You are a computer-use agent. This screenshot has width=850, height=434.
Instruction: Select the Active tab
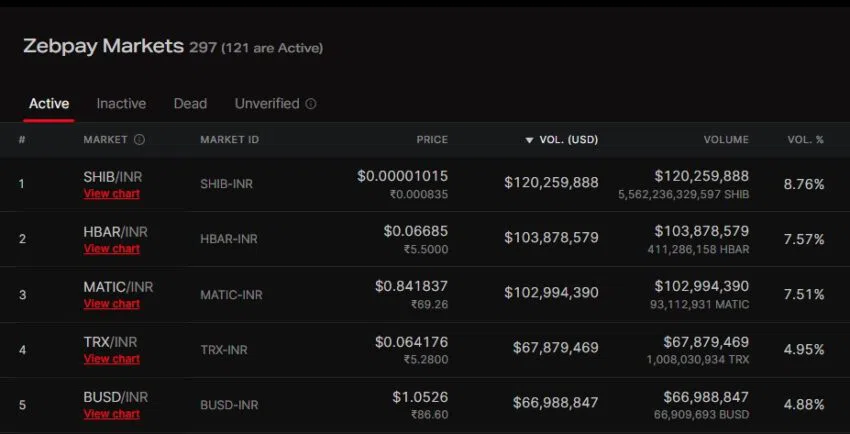[x=49, y=104]
